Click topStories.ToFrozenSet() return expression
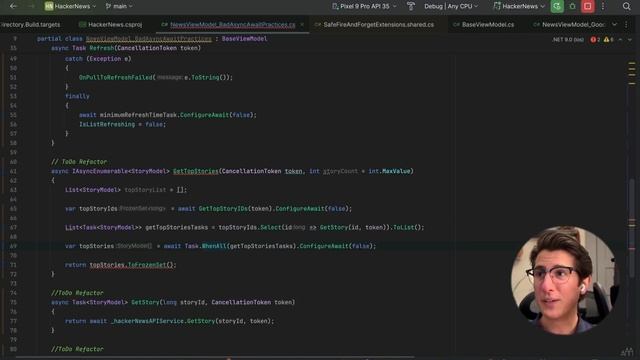Viewport: 640px width, 360px height. coord(132,265)
